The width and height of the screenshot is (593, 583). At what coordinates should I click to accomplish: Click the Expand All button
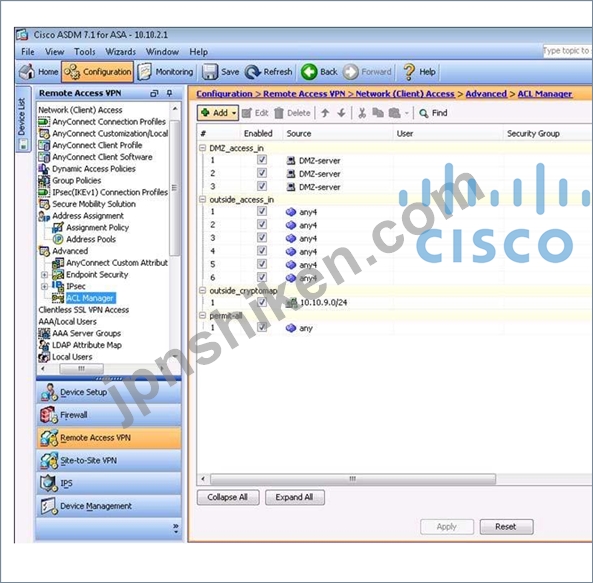[295, 497]
